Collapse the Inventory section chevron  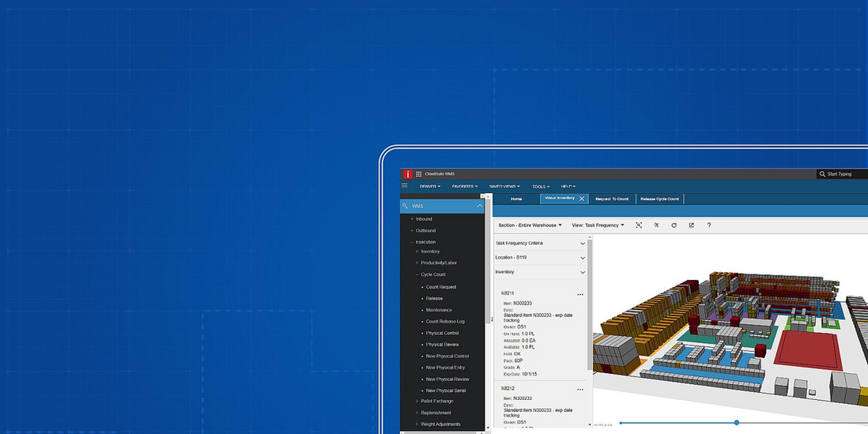tap(583, 273)
